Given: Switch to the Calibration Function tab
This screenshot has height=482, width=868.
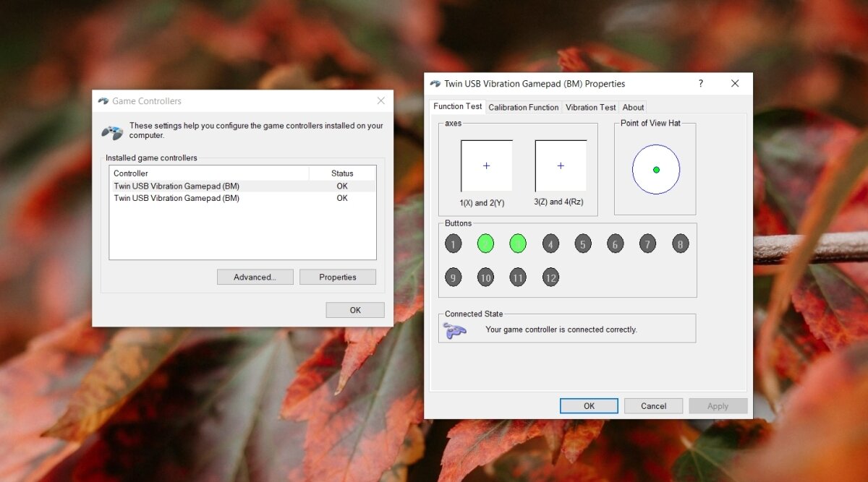Looking at the screenshot, I should coord(523,107).
